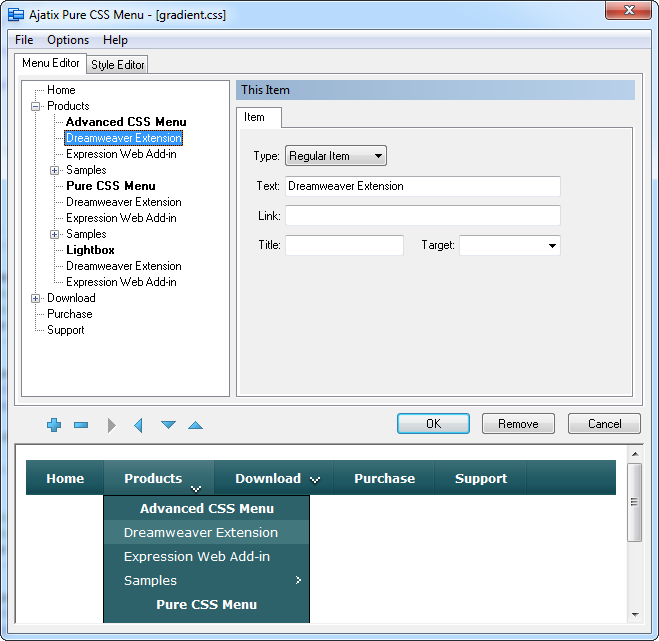This screenshot has height=641, width=659.
Task: Switch to the Style Editor tab
Action: tap(117, 65)
